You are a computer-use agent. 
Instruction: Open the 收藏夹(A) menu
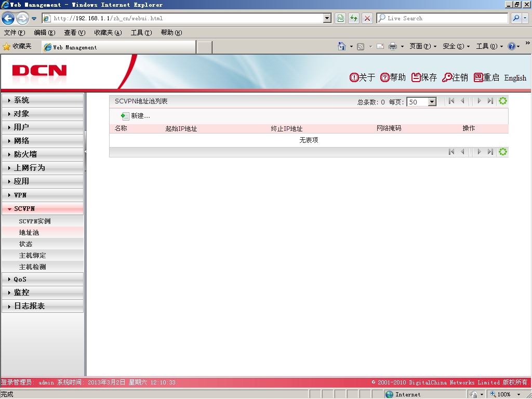108,33
